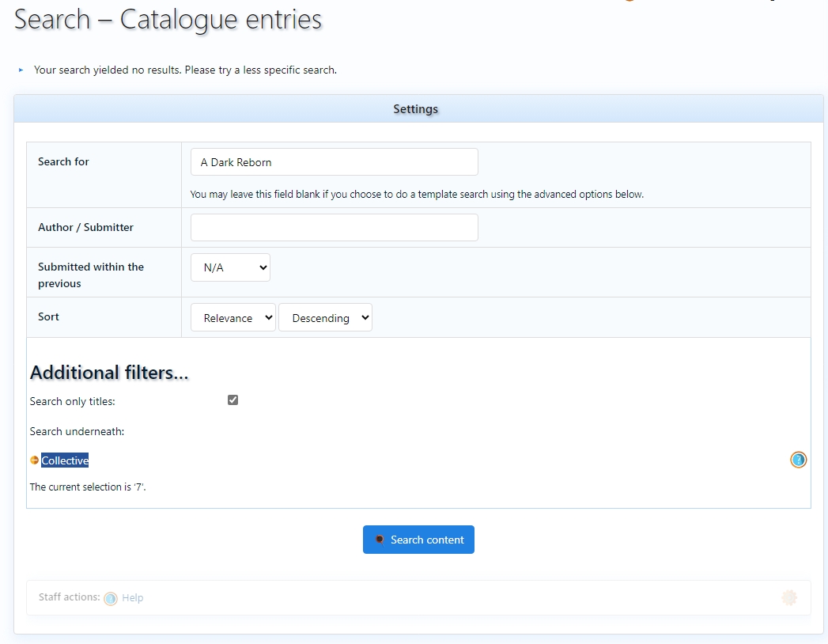Expand the Collective tree node icon

pyautogui.click(x=34, y=460)
